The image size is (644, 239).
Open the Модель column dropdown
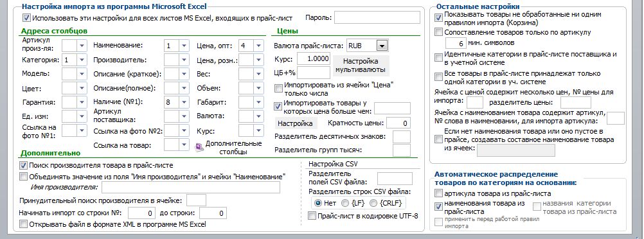click(82, 74)
